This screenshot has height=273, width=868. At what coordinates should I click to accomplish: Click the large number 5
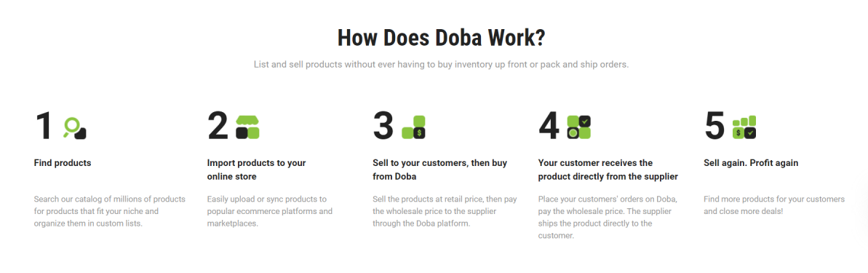714,126
